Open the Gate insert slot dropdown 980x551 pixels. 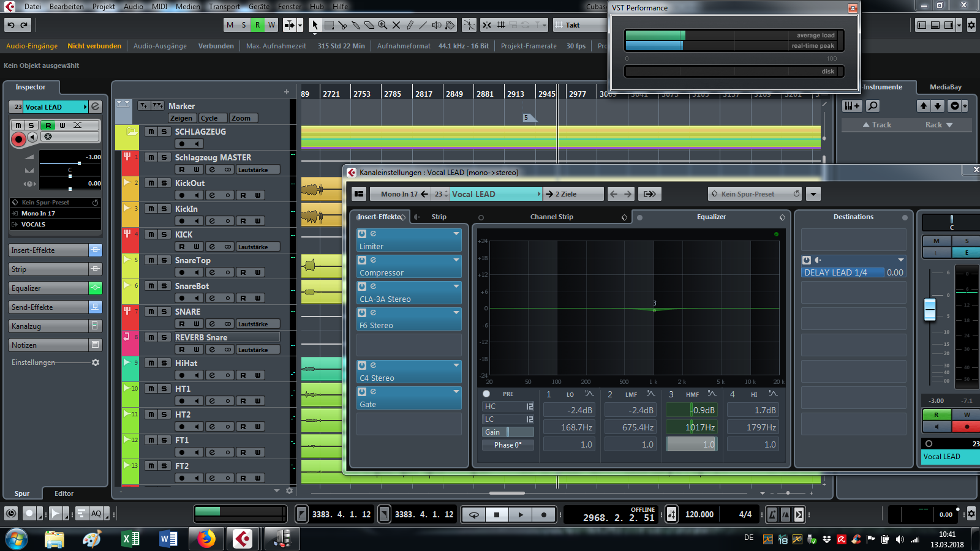point(456,392)
